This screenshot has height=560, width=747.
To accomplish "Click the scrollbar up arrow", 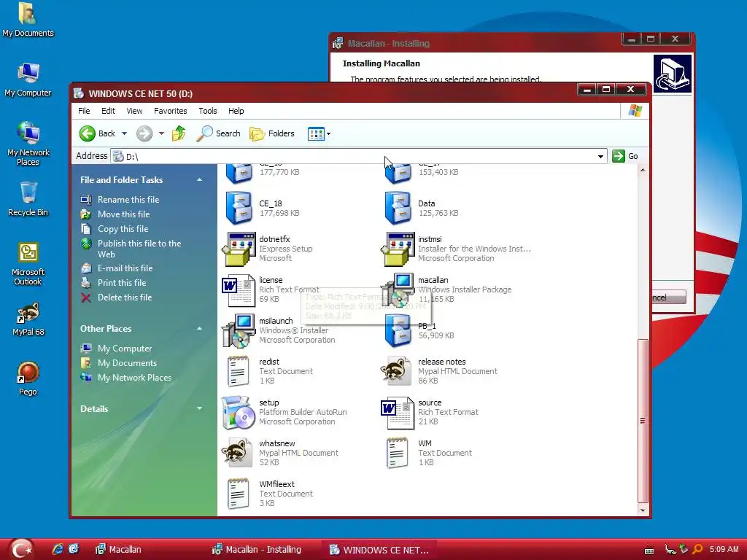I will tap(643, 170).
